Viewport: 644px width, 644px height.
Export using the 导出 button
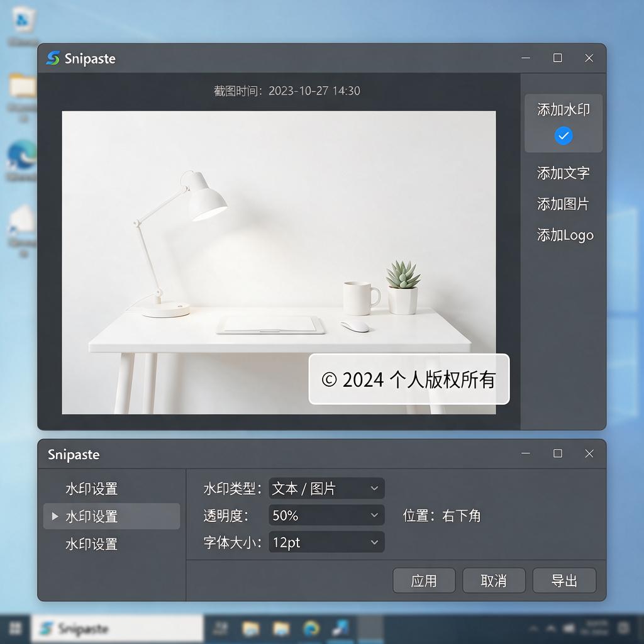point(564,580)
